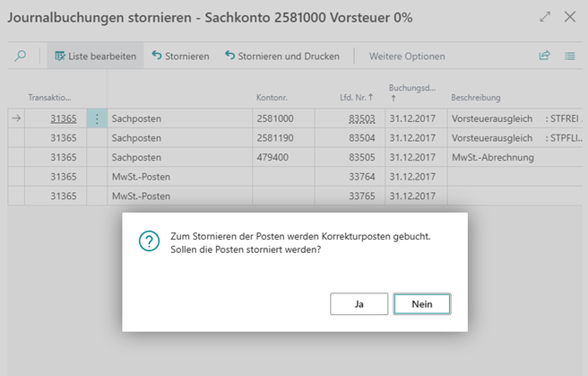This screenshot has height=376, width=588.
Task: Open transaction number 31365 link
Action: point(63,118)
